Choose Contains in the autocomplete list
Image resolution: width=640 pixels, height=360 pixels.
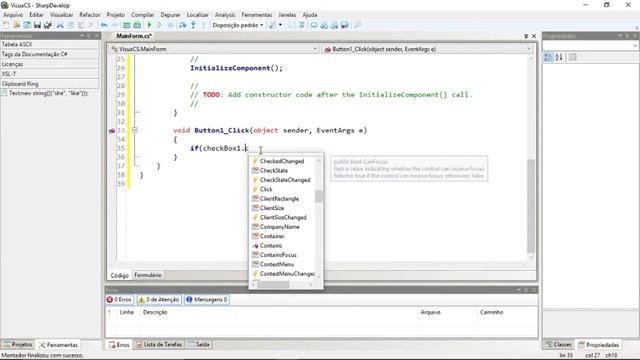coord(271,246)
